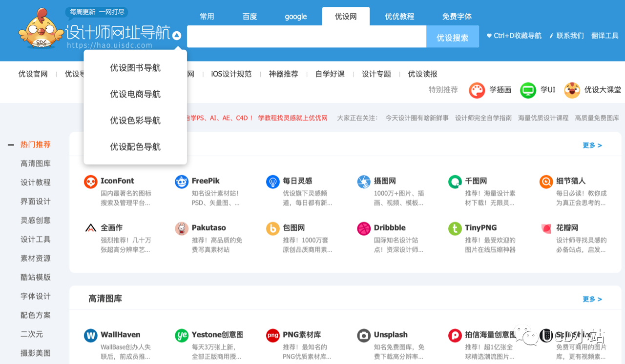625x364 pixels.
Task: Click the 学插画 palette icon
Action: pyautogui.click(x=477, y=90)
